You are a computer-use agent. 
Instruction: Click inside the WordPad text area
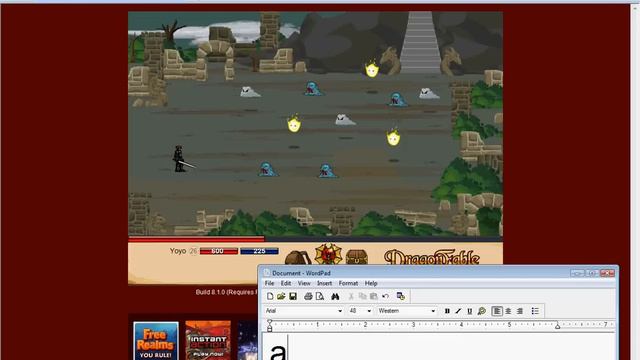coord(438,347)
